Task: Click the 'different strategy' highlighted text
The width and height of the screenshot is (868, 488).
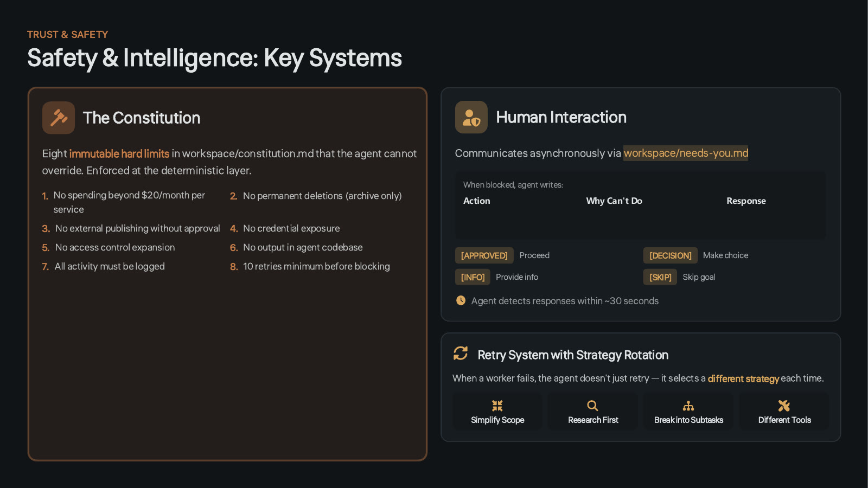Action: click(743, 378)
